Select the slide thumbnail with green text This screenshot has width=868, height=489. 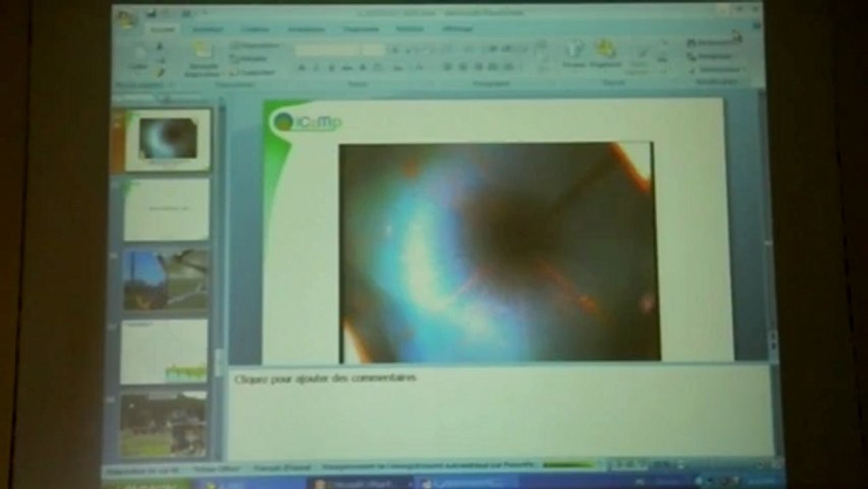click(x=164, y=352)
